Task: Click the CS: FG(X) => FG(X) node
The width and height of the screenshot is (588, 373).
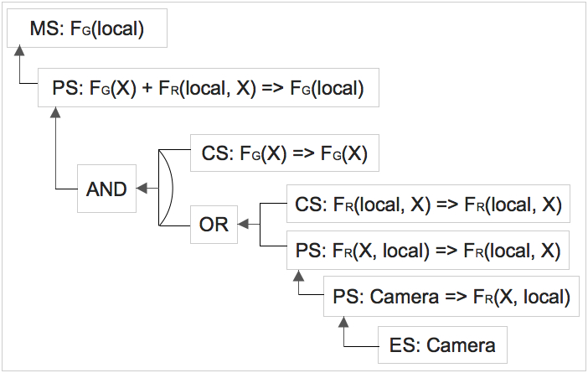Action: 285,153
